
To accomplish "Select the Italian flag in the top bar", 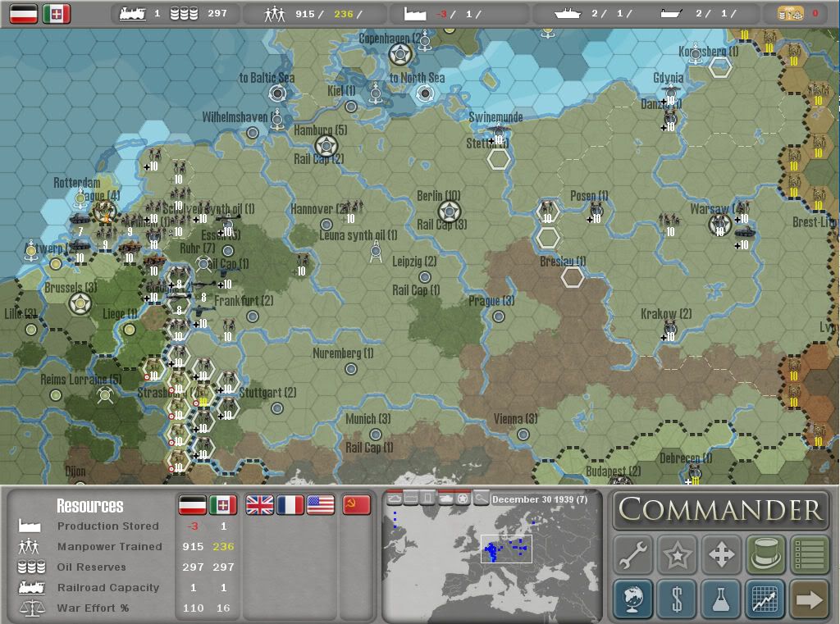I will tap(57, 14).
